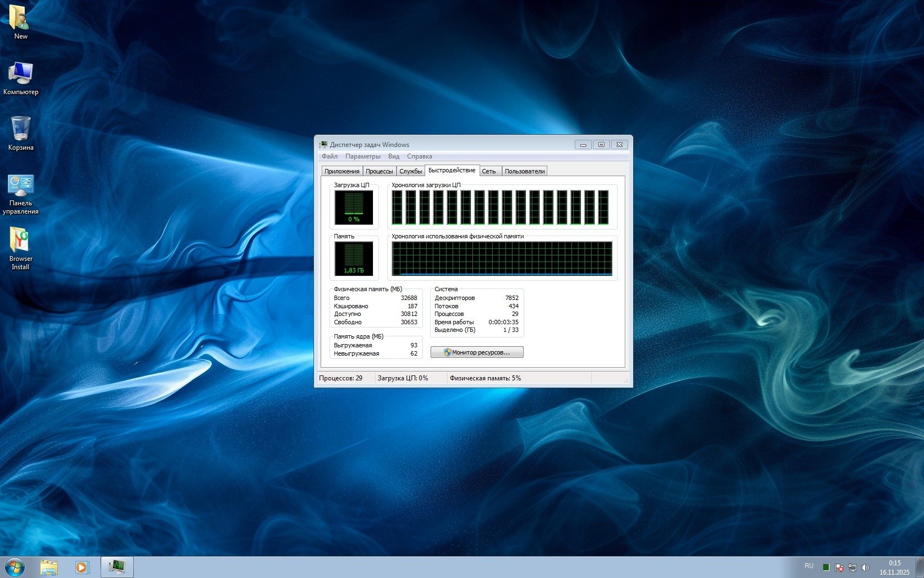Click the Task Manager taskbar button

pos(117,567)
